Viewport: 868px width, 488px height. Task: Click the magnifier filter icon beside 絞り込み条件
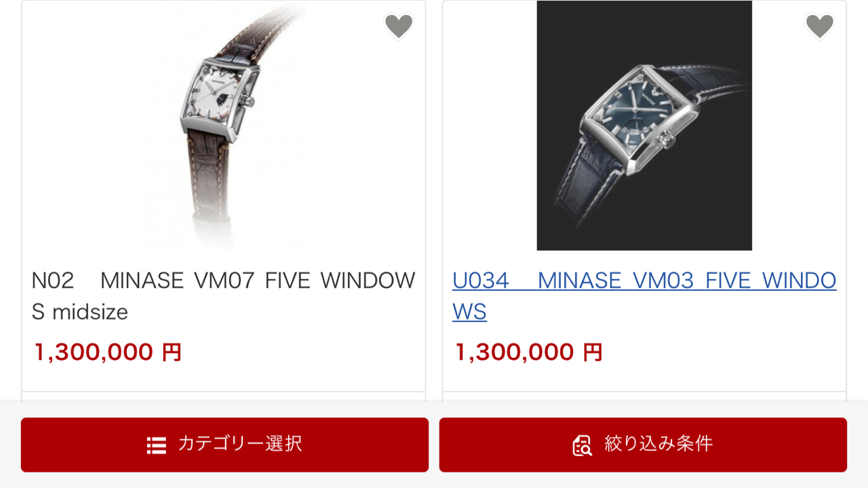[x=583, y=445]
